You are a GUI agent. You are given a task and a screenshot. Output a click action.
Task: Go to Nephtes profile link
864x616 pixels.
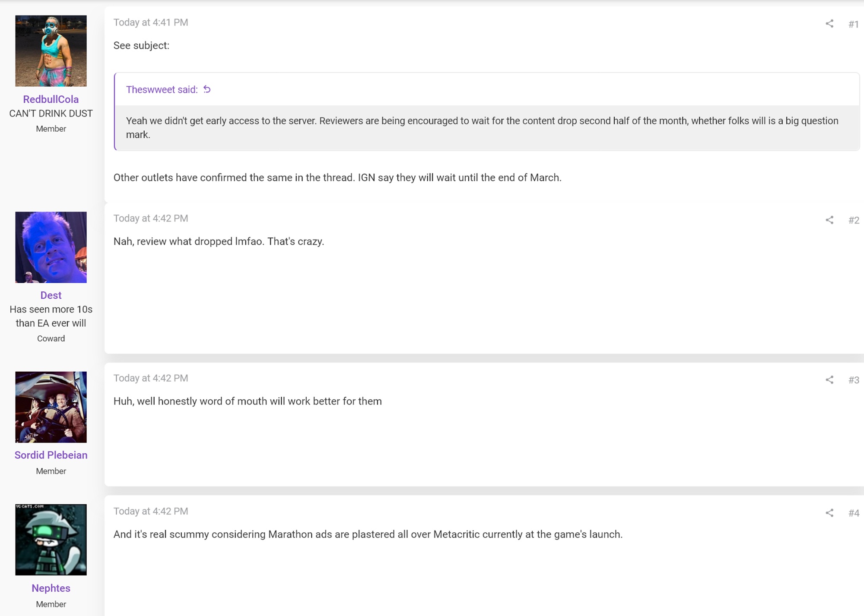(51, 588)
